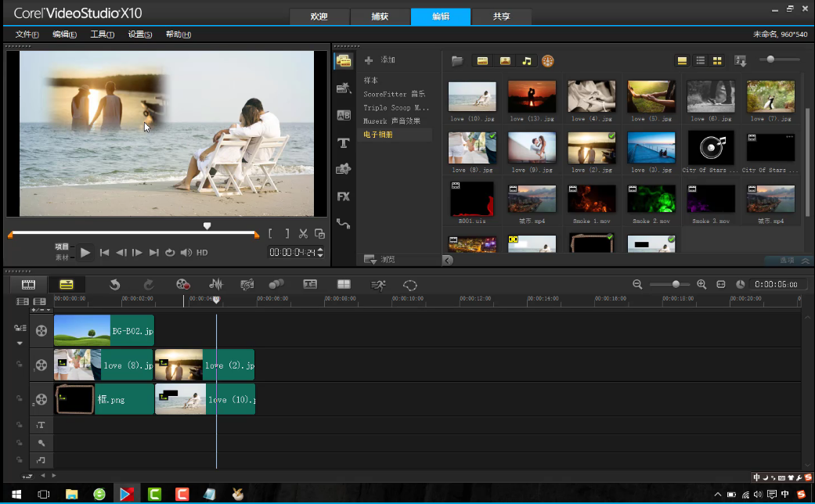
Task: Toggle show audio files filter
Action: [527, 61]
